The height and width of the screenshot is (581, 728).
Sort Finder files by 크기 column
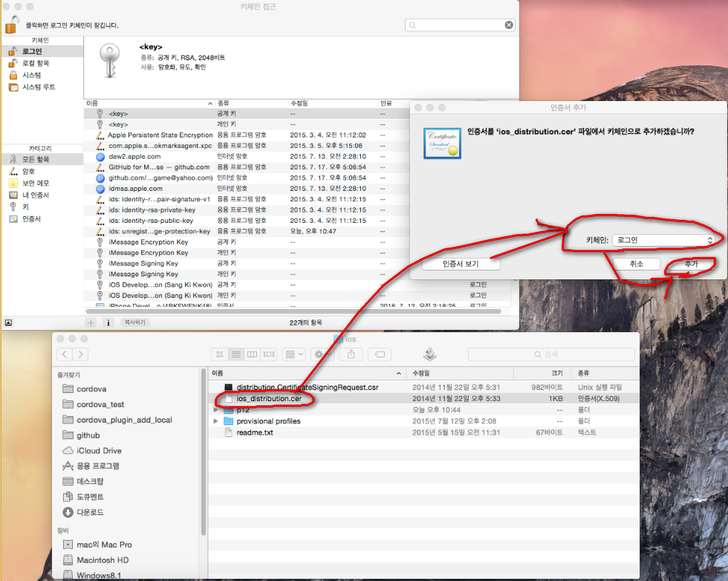tap(544, 373)
